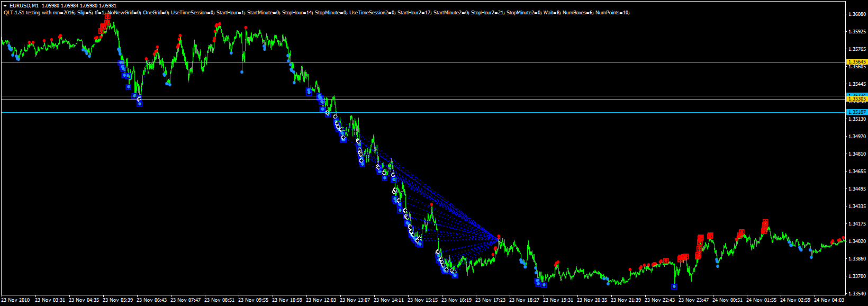Select the yellow 1.35305 price tag
The width and height of the screenshot is (868, 306).
pyautogui.click(x=857, y=99)
